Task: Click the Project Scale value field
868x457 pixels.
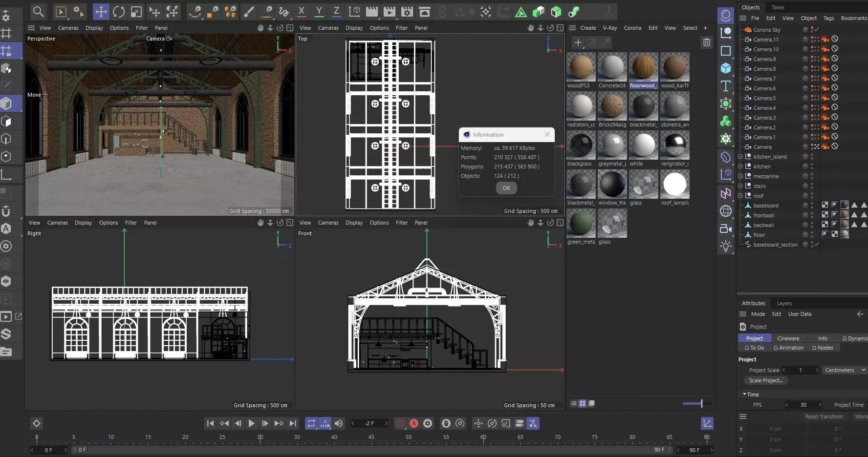Action: pyautogui.click(x=801, y=370)
